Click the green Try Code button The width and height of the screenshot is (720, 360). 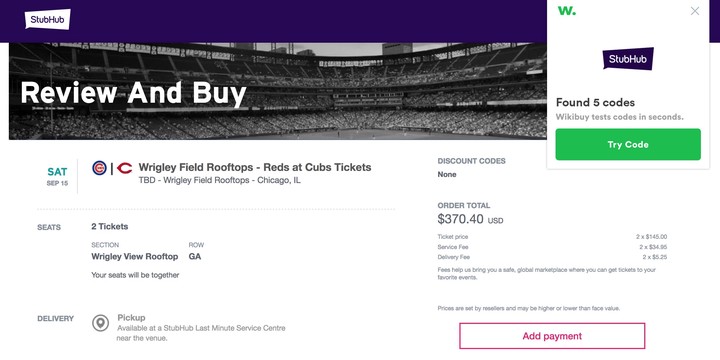628,144
